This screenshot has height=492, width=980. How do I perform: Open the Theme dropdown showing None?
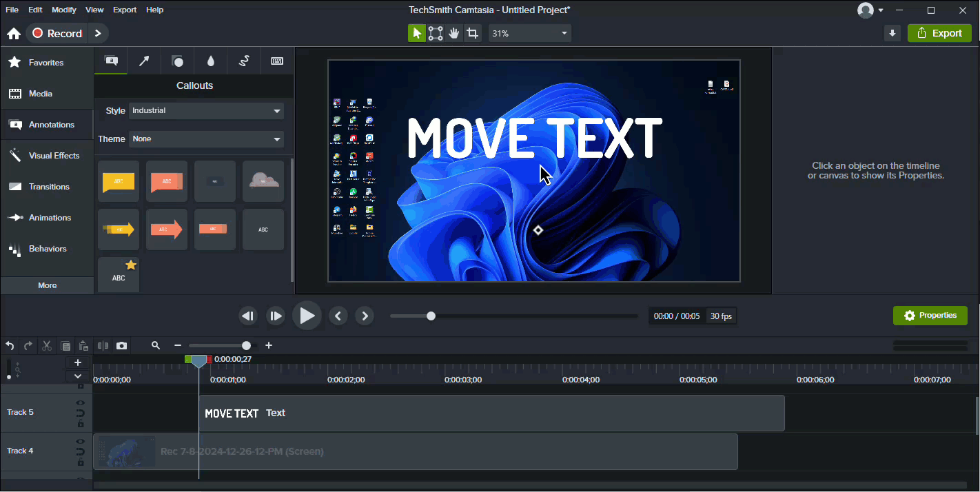[x=206, y=139]
